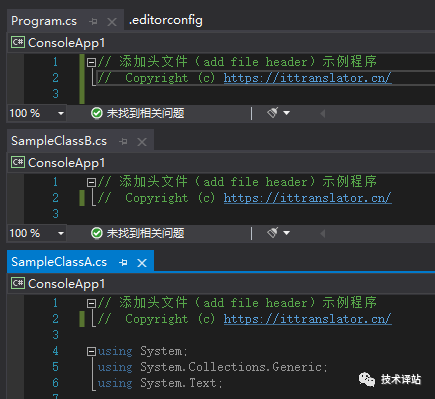Toggle pin on SampleClassB.cs tab
Image resolution: width=435 pixels, height=399 pixels.
123,142
